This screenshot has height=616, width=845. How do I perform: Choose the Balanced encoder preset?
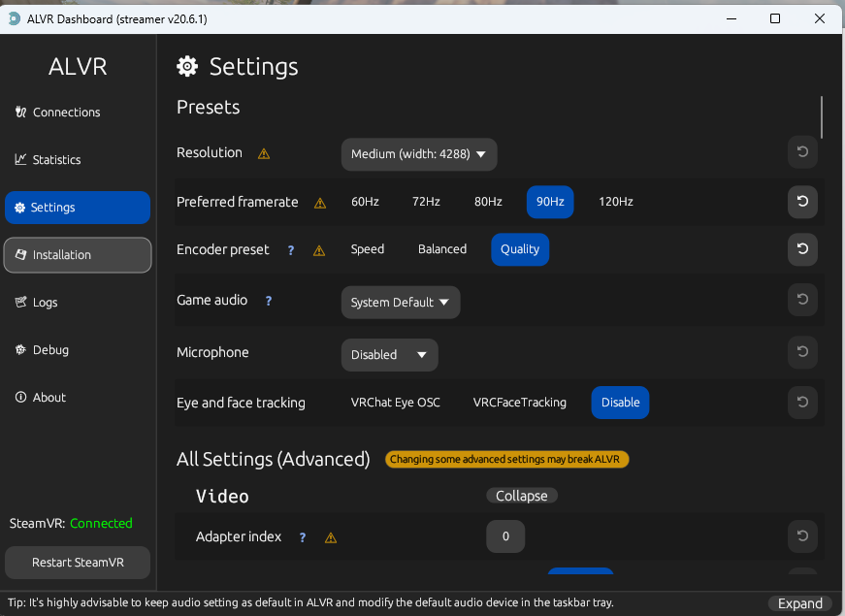click(x=442, y=249)
